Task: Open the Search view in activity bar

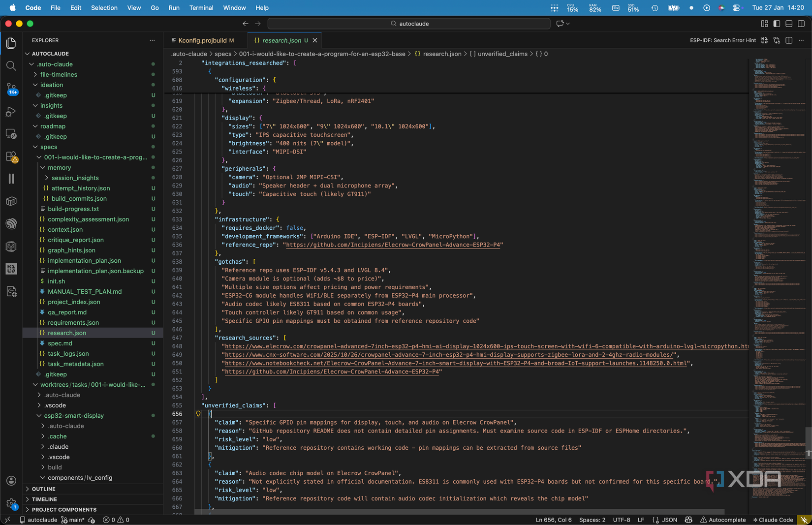Action: [11, 66]
